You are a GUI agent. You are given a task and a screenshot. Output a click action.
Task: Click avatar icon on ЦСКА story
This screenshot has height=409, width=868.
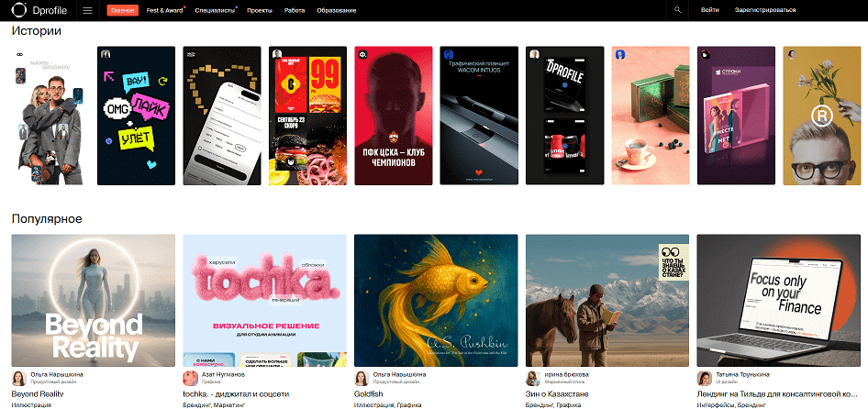coord(363,54)
